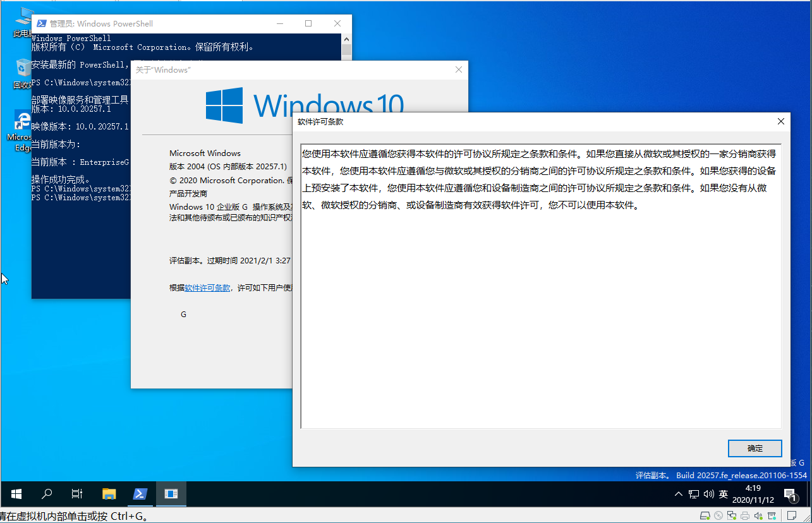Click the Windows 10 logo in About dialog
This screenshot has height=523, width=812.
pyautogui.click(x=304, y=105)
